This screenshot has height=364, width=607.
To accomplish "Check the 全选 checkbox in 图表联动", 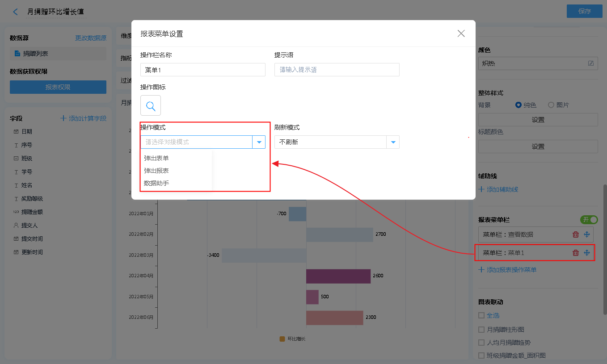I will click(x=481, y=315).
